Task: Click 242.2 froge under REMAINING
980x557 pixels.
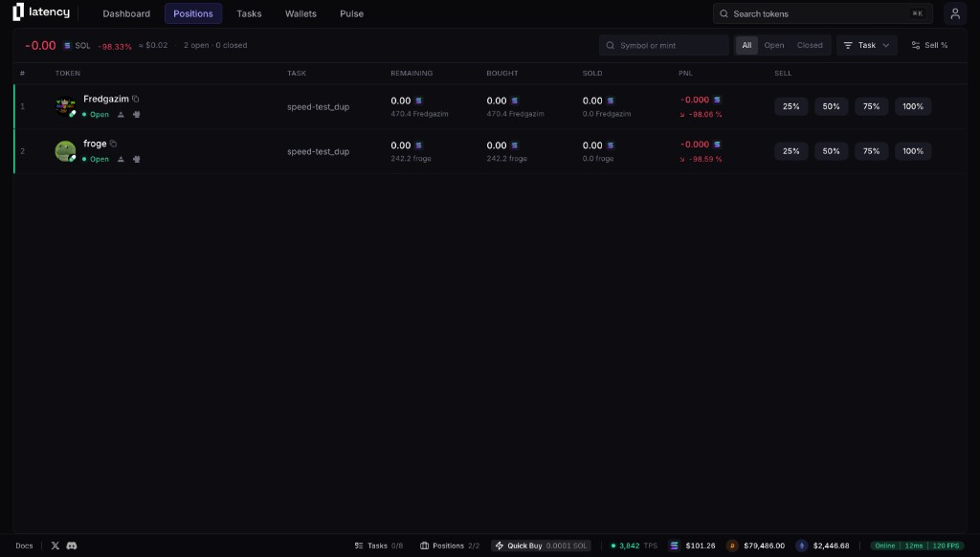Action: pyautogui.click(x=411, y=159)
